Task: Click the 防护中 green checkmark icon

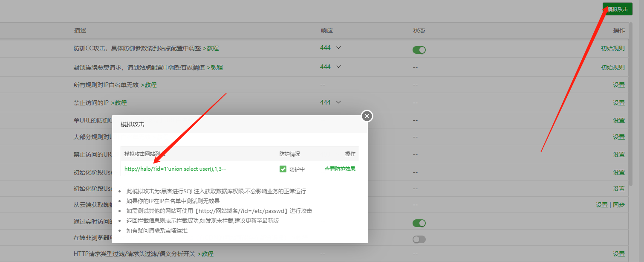Action: tap(283, 169)
